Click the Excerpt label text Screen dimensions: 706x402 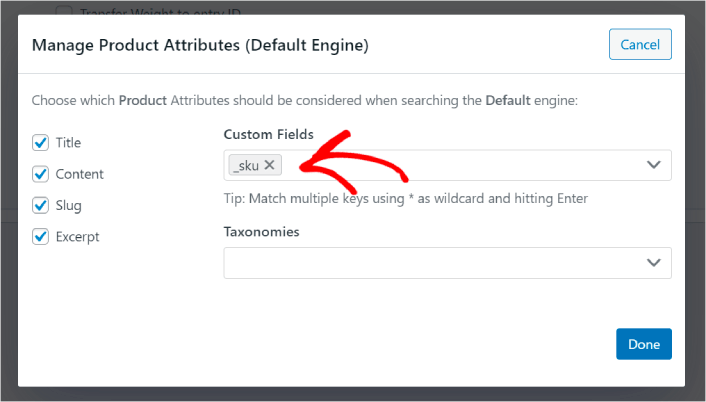coord(78,237)
